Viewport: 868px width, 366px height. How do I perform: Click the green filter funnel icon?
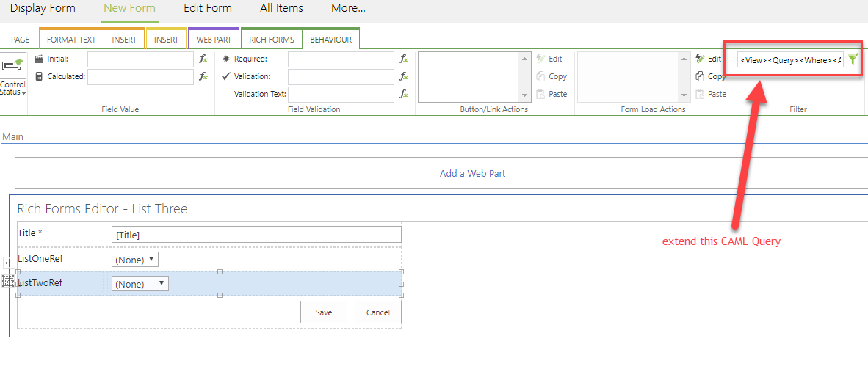(x=853, y=59)
